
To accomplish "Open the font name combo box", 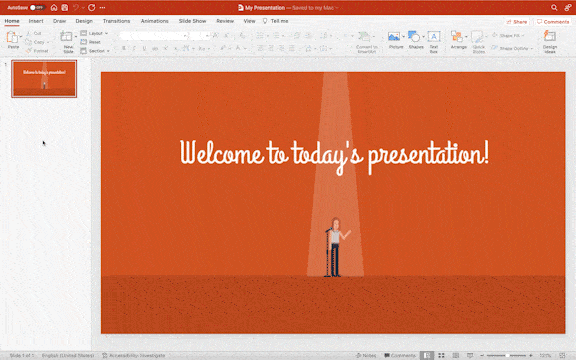I will [x=154, y=36].
